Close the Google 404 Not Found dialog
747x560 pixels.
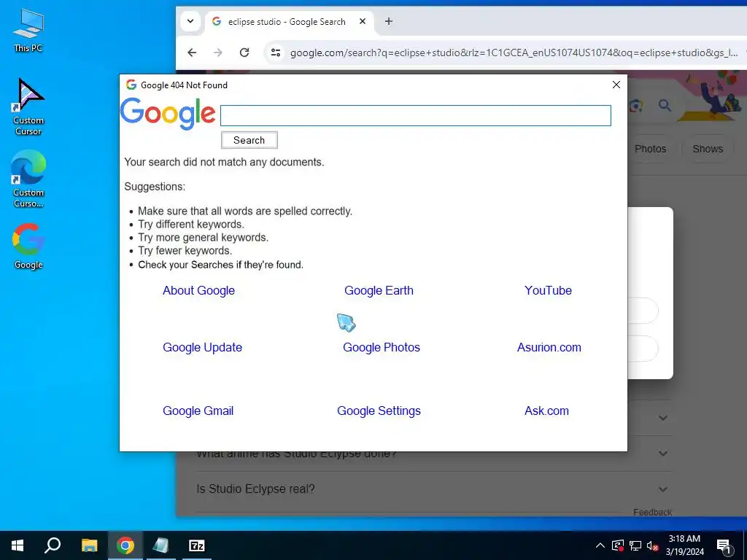(x=616, y=85)
